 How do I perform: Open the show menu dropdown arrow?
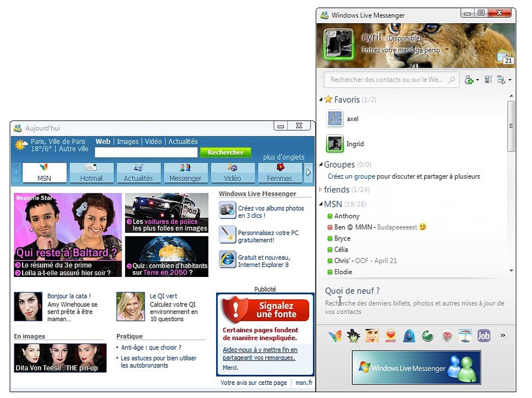click(510, 80)
